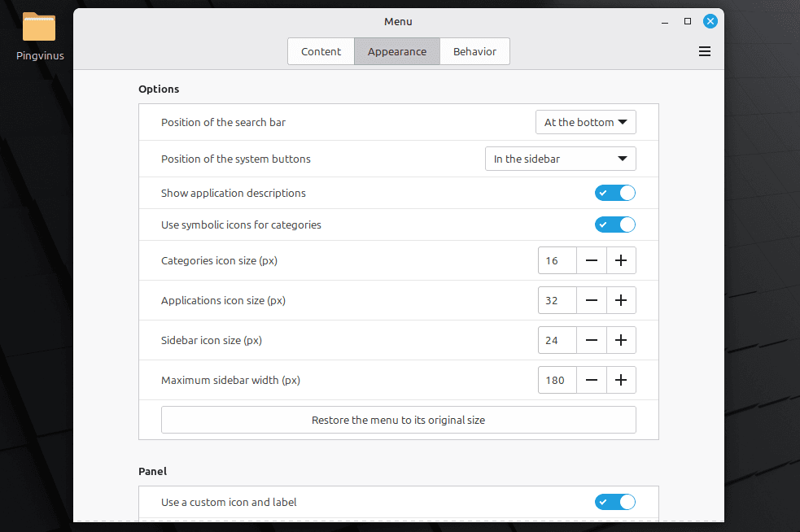Click Restore the menu to its original size

coord(398,421)
